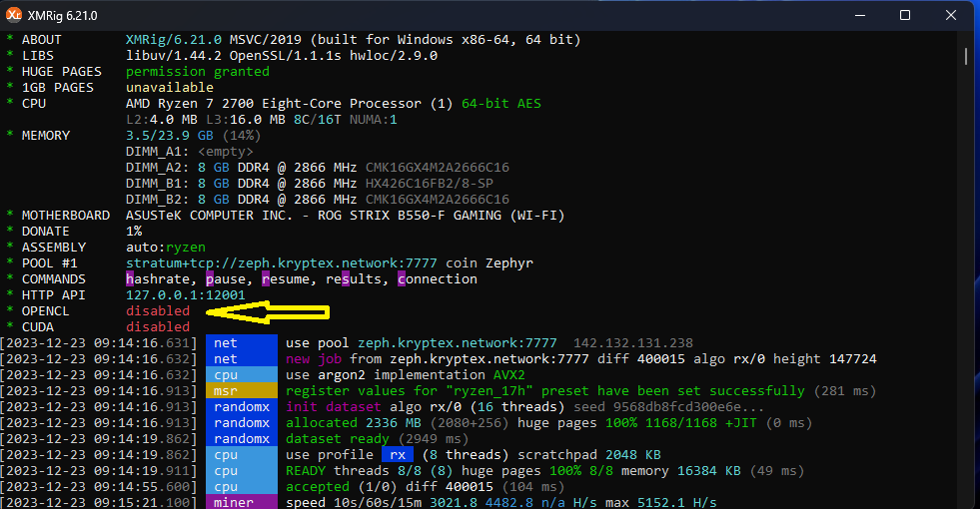980x509 pixels.
Task: Click the 'accepted' log message
Action: point(318,486)
